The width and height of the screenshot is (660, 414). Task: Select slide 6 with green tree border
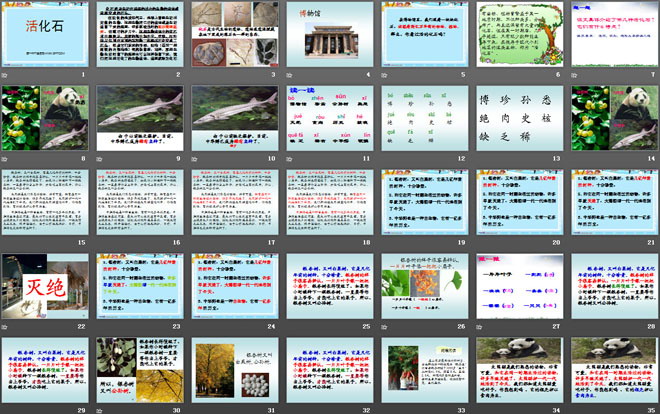pos(520,34)
